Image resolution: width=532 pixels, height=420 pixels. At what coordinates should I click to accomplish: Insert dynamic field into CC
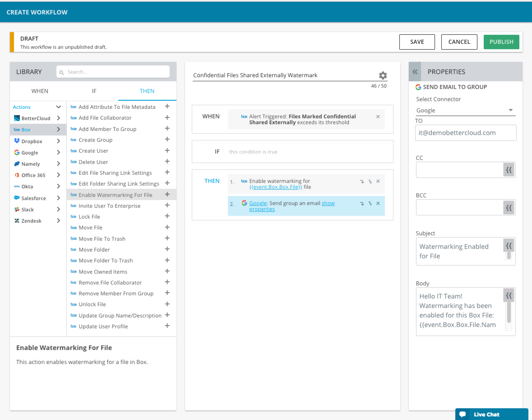[x=509, y=170]
